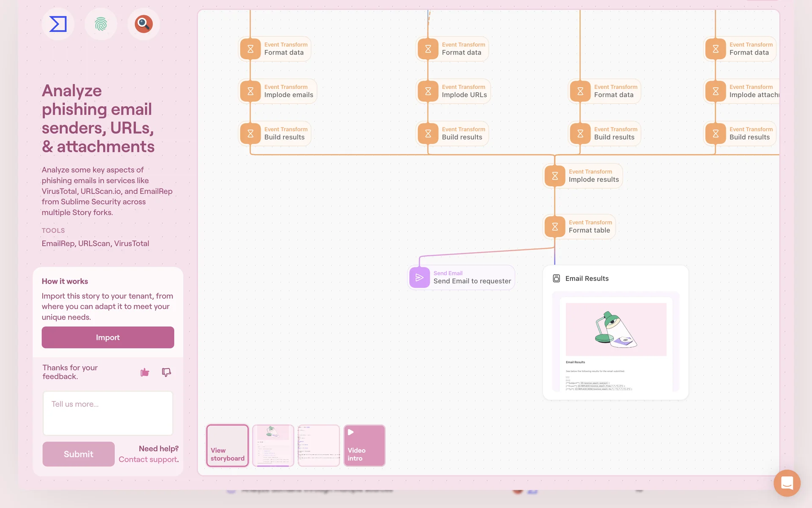Click the URLScan magnifier icon
This screenshot has width=812, height=508.
tap(144, 24)
